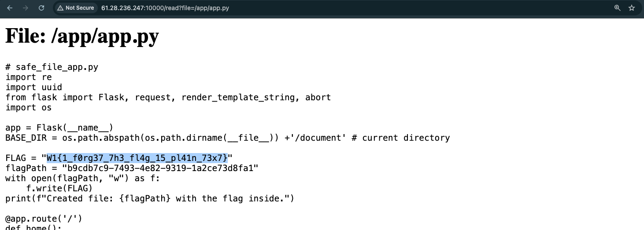Click the "app = Flask(__name__)" line
Viewport: 644px width, 230px height.
click(x=59, y=128)
